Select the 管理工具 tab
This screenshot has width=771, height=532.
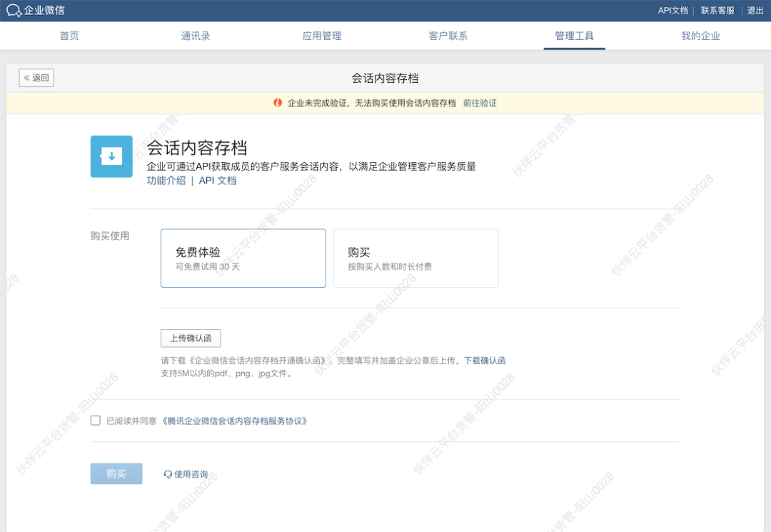[x=574, y=36]
